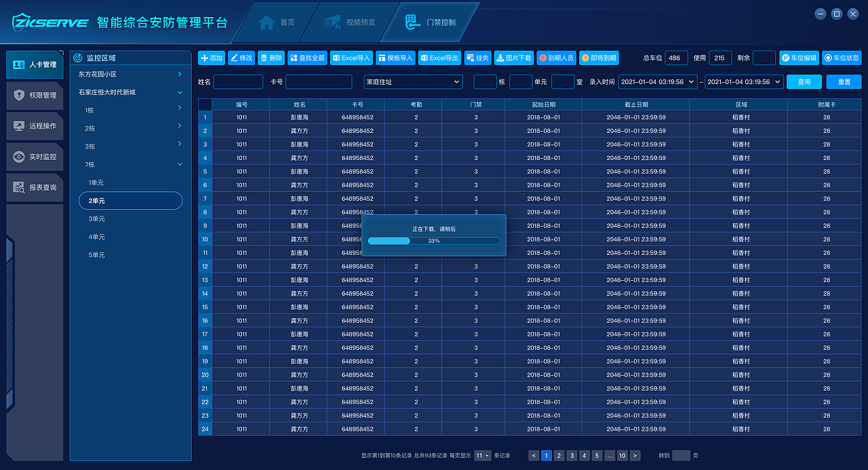Click the 查询 query button

click(804, 81)
